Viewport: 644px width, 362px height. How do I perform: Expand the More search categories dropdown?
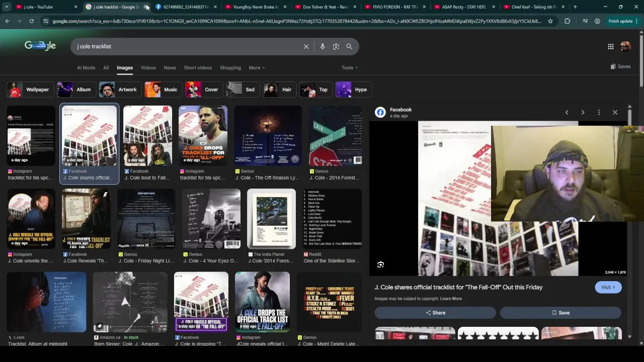pyautogui.click(x=257, y=67)
